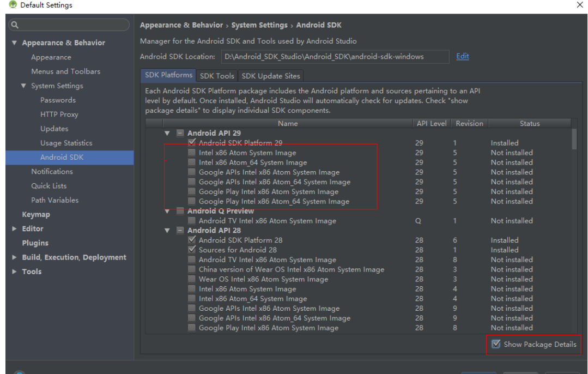Image resolution: width=588 pixels, height=374 pixels.
Task: Switch to the SDK Tools tab
Action: [217, 76]
